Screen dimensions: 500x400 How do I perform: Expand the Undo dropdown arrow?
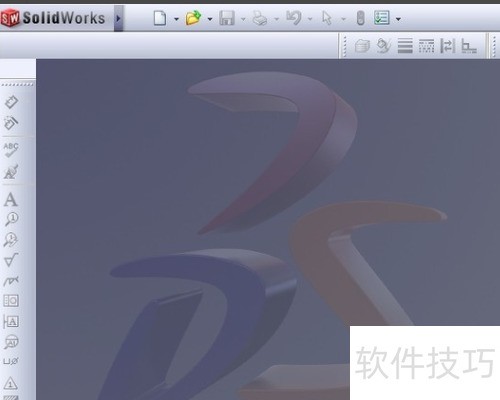point(310,19)
